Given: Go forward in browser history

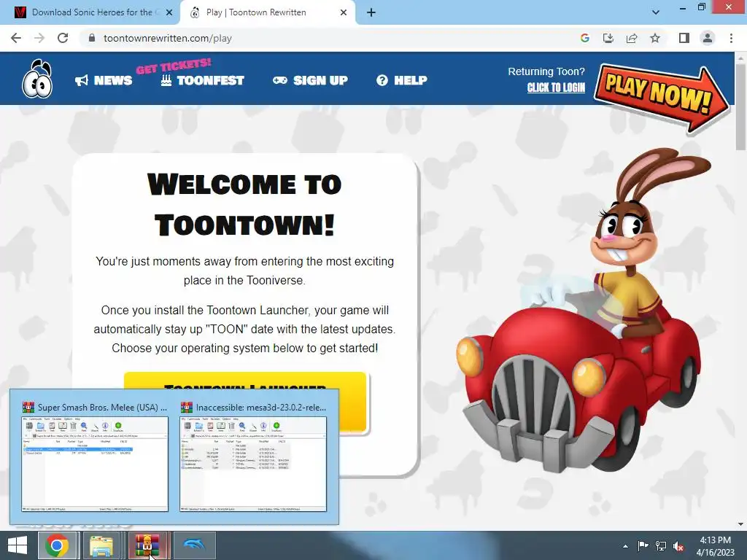Looking at the screenshot, I should [39, 38].
